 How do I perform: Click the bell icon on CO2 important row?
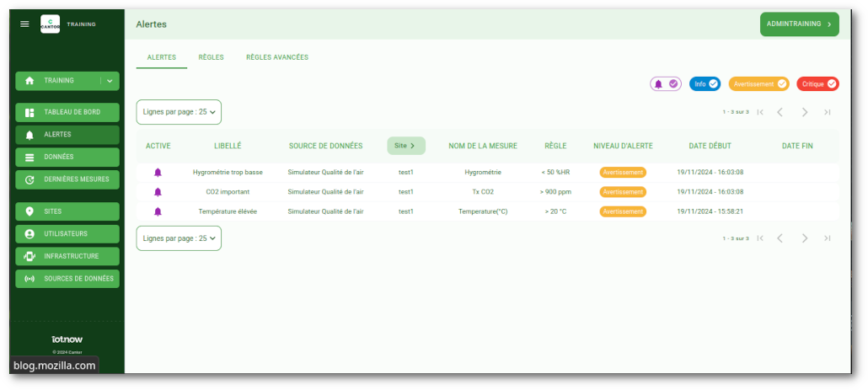[158, 192]
